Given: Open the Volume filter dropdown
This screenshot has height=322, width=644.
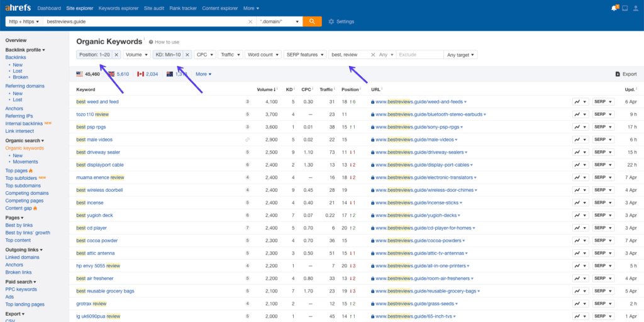Looking at the screenshot, I should pyautogui.click(x=136, y=55).
